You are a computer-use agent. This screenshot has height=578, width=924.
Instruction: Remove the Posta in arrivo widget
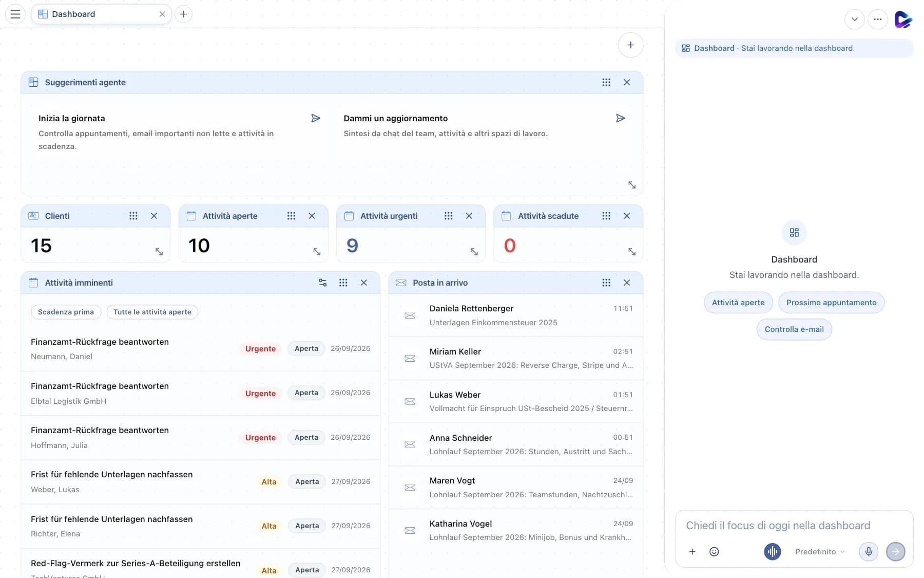[627, 283]
